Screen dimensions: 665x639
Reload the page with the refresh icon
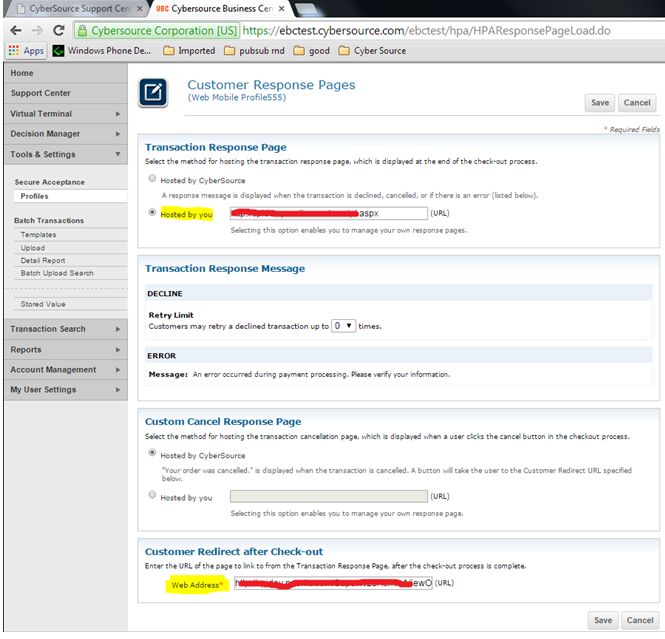tap(59, 31)
